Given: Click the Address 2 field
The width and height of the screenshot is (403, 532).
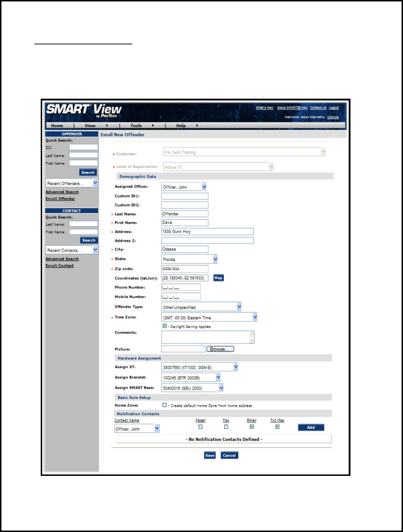Looking at the screenshot, I should click(x=208, y=241).
